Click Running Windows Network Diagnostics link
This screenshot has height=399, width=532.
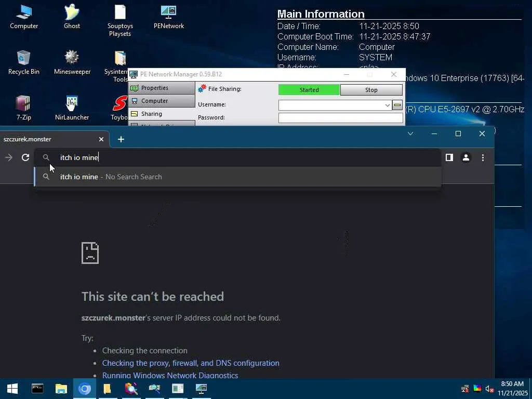170,375
